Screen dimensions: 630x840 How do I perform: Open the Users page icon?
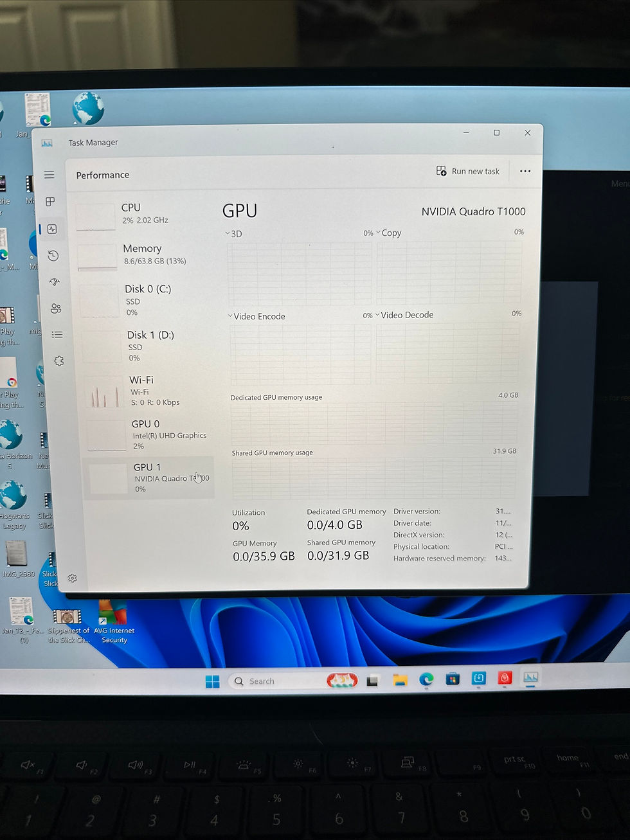pos(56,308)
